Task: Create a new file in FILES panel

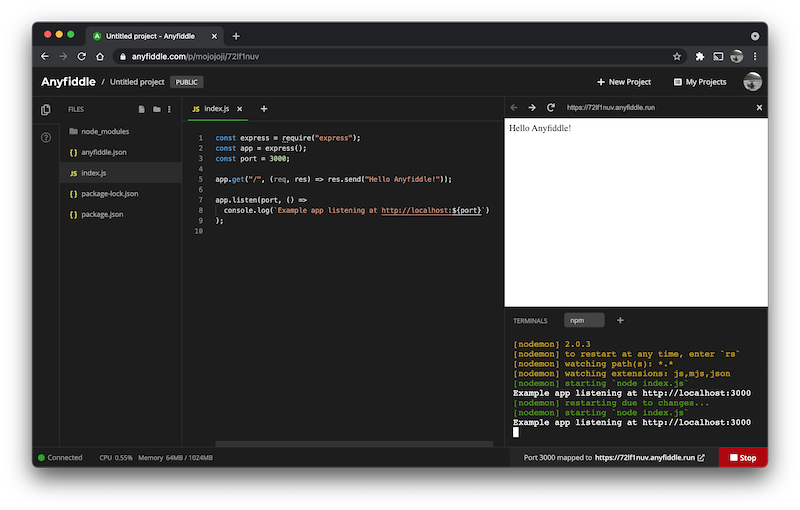Action: pyautogui.click(x=142, y=109)
